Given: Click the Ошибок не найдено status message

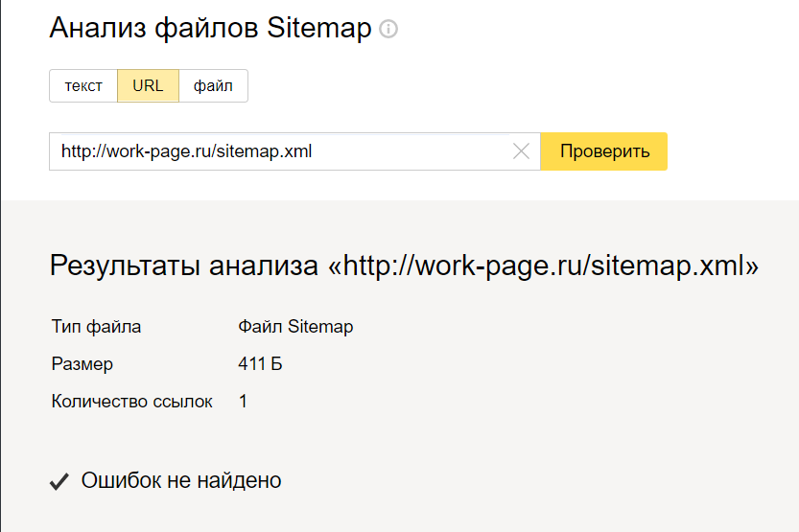Looking at the screenshot, I should pos(181,480).
